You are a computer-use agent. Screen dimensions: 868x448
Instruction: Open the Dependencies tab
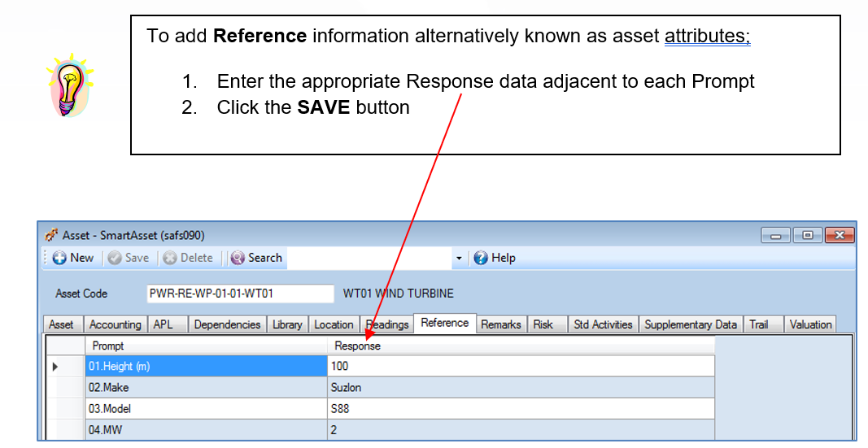pyautogui.click(x=227, y=324)
